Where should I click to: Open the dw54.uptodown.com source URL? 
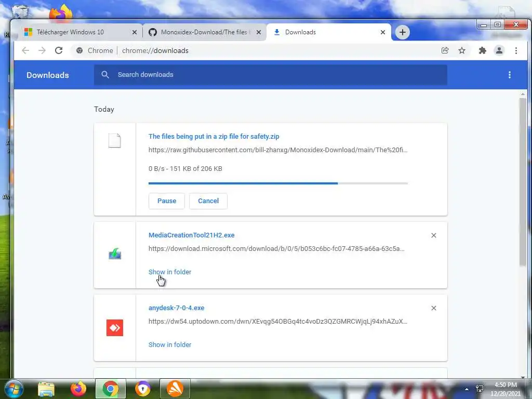(x=278, y=321)
